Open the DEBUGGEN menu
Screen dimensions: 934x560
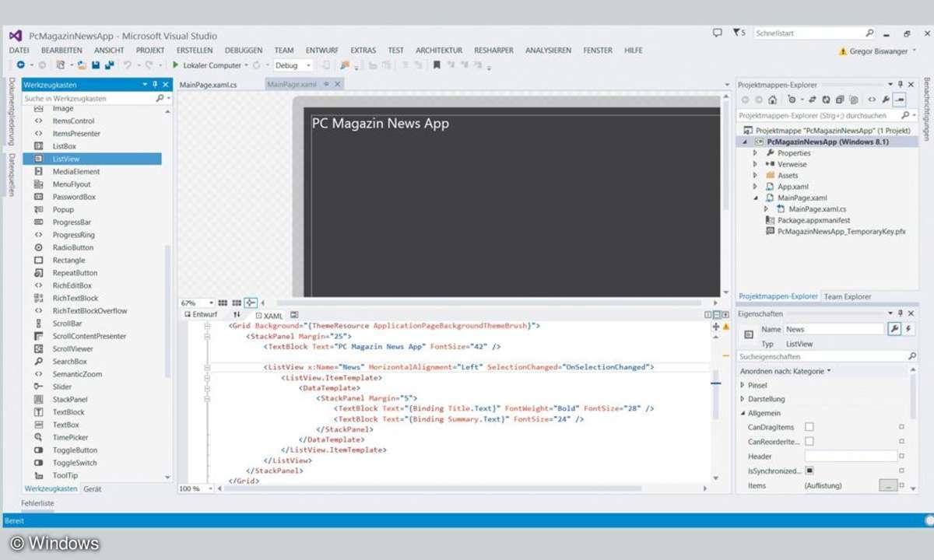pyautogui.click(x=244, y=50)
